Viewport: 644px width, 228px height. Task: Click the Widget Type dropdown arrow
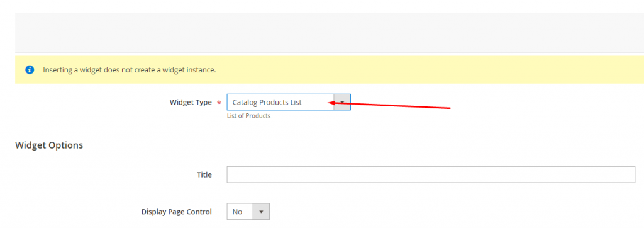pos(342,103)
